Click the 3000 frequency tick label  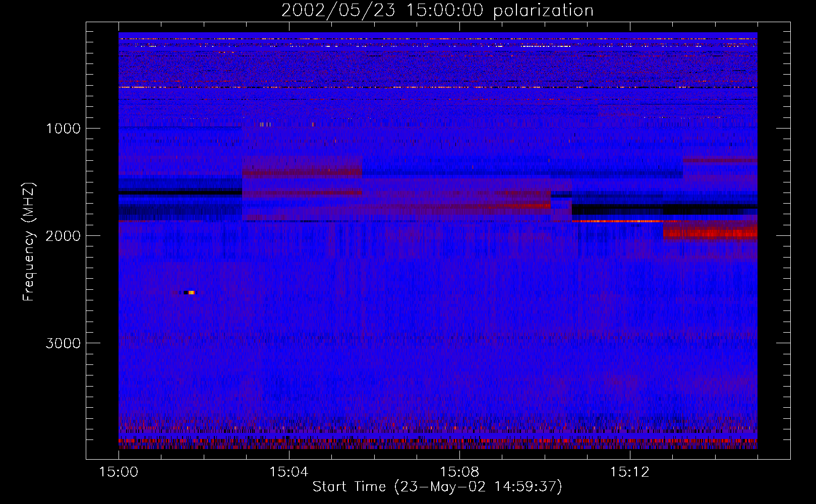pyautogui.click(x=64, y=343)
